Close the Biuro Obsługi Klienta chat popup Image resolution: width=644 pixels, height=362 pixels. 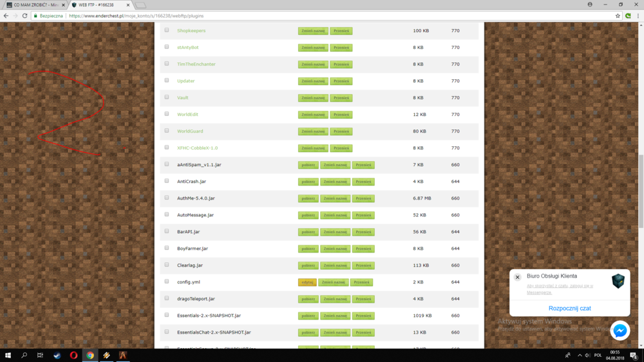point(518,277)
